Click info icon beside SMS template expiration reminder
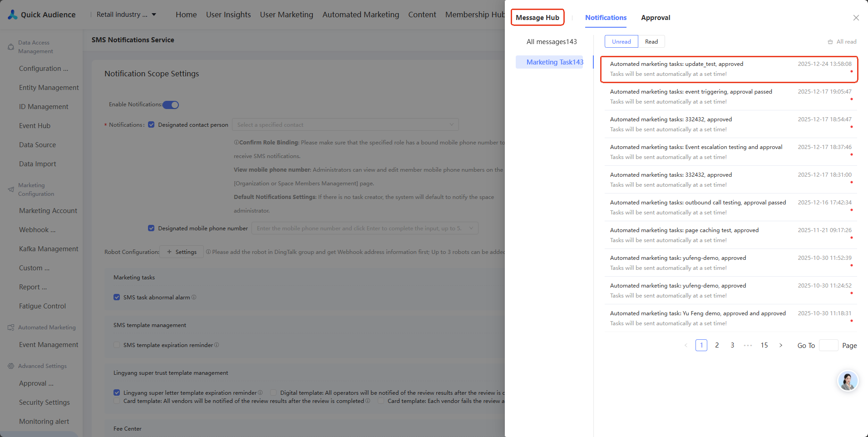This screenshot has height=437, width=868. click(x=217, y=345)
